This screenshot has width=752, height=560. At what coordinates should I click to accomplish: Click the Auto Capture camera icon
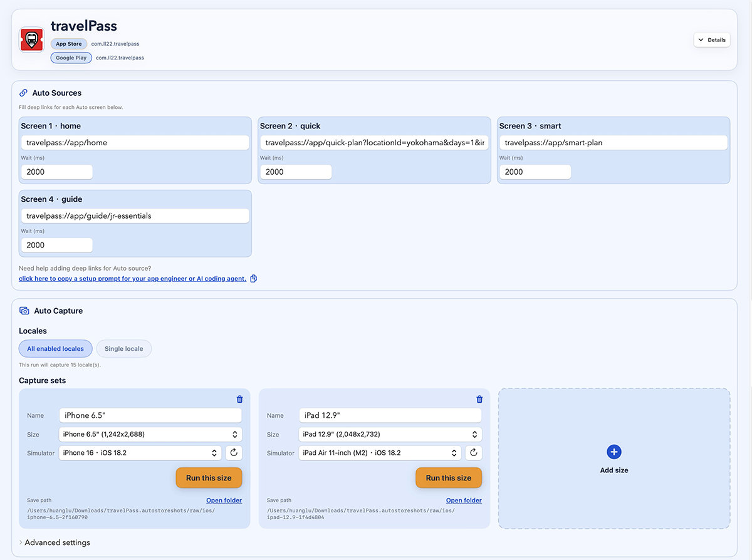pos(24,311)
